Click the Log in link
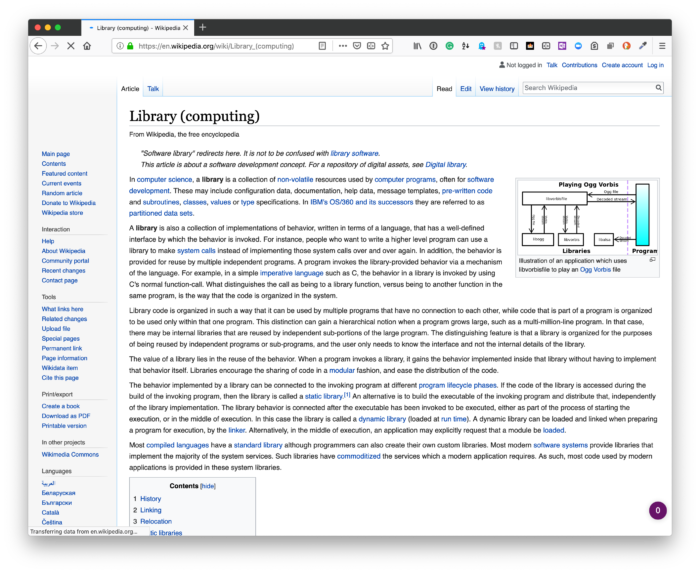Image resolution: width=700 pixels, height=573 pixels. click(x=655, y=65)
